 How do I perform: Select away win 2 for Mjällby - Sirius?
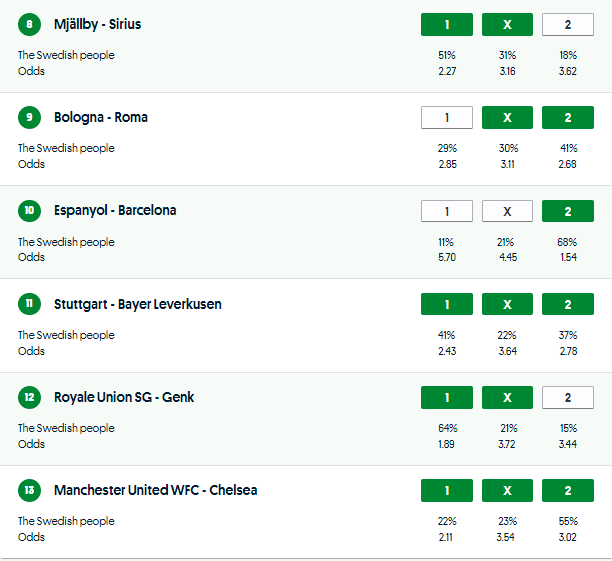point(567,25)
